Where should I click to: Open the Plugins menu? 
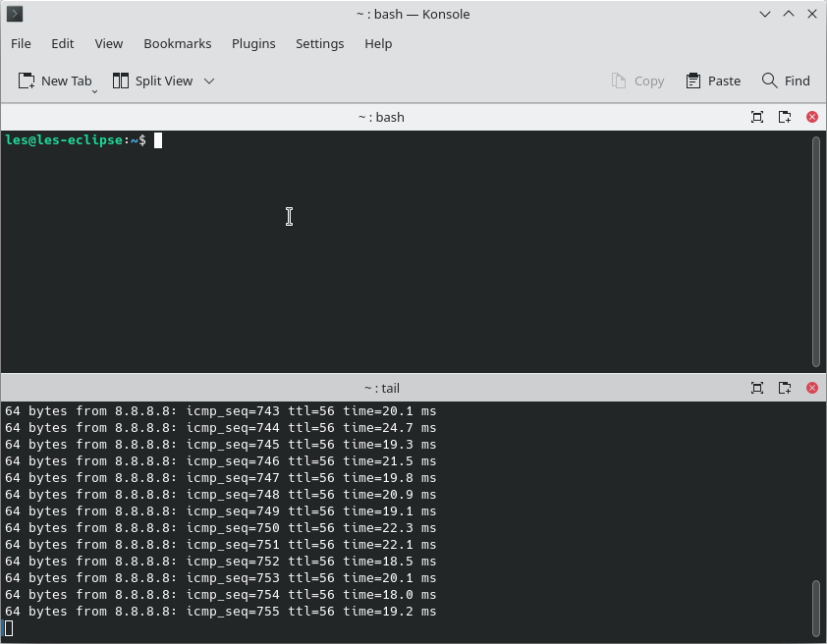coord(253,43)
